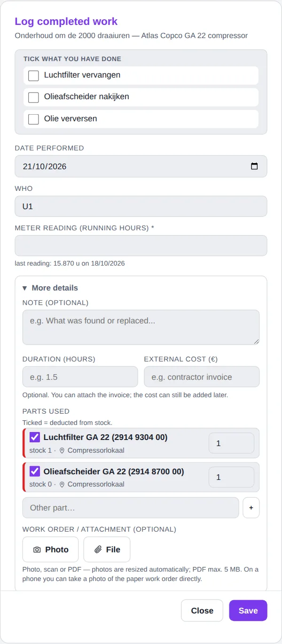Save the completed work log
Screen dimensions: 282x644
(248, 611)
